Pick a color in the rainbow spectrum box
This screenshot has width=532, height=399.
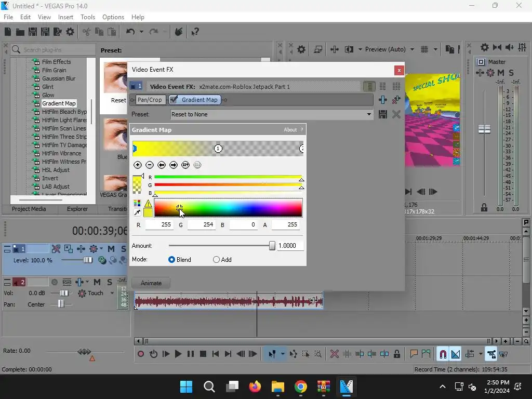tap(228, 208)
